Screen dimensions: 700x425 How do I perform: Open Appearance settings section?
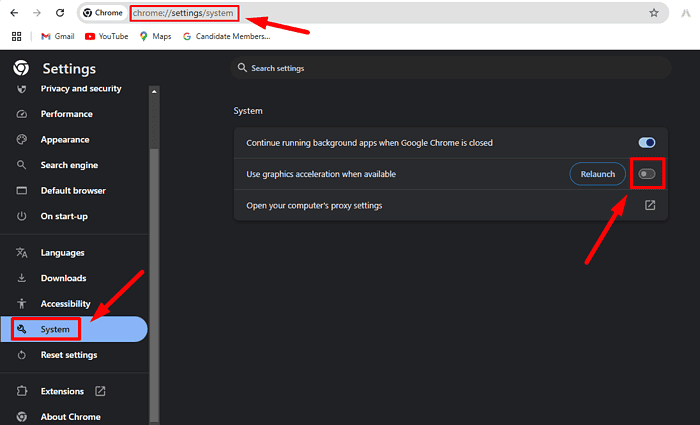click(x=64, y=140)
